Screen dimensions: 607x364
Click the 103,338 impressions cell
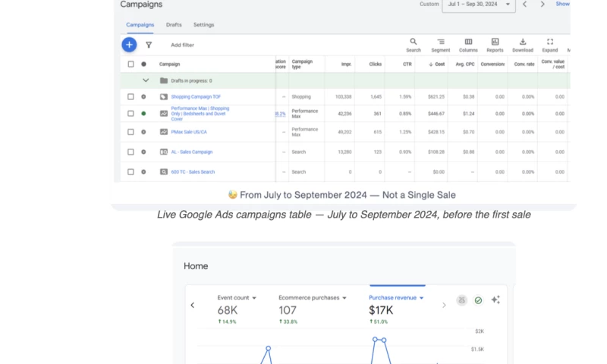[344, 97]
